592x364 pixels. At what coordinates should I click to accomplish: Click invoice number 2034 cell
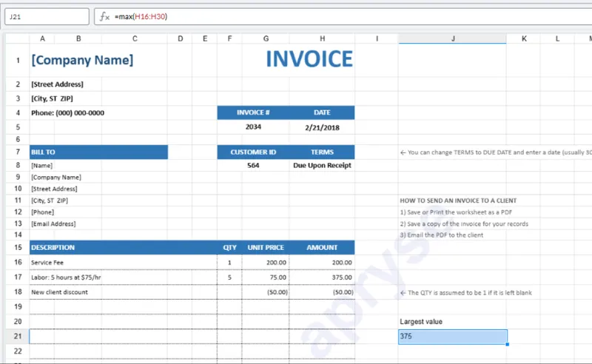(x=253, y=127)
